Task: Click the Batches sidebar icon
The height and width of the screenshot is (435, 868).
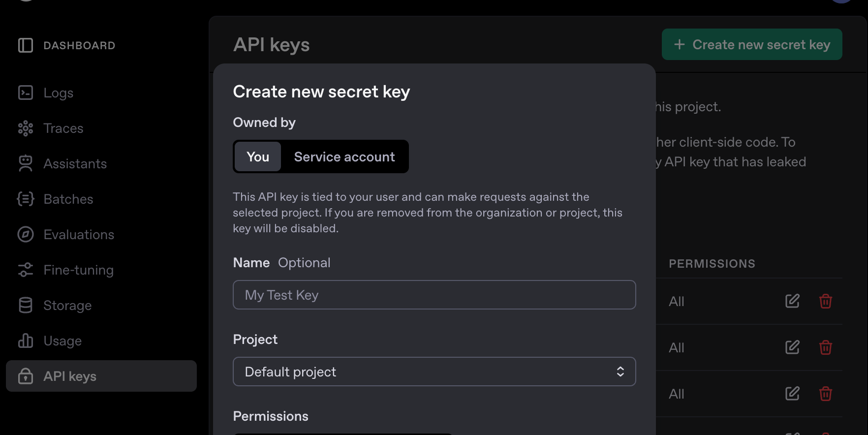Action: coord(25,199)
